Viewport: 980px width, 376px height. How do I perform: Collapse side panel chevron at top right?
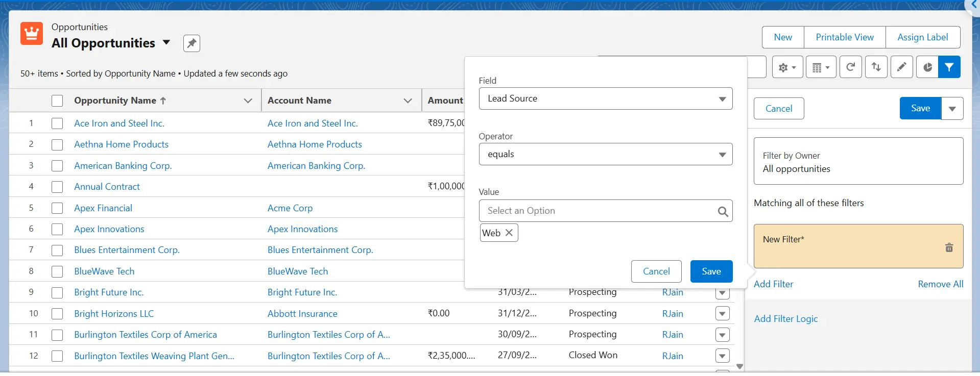(973, 5)
